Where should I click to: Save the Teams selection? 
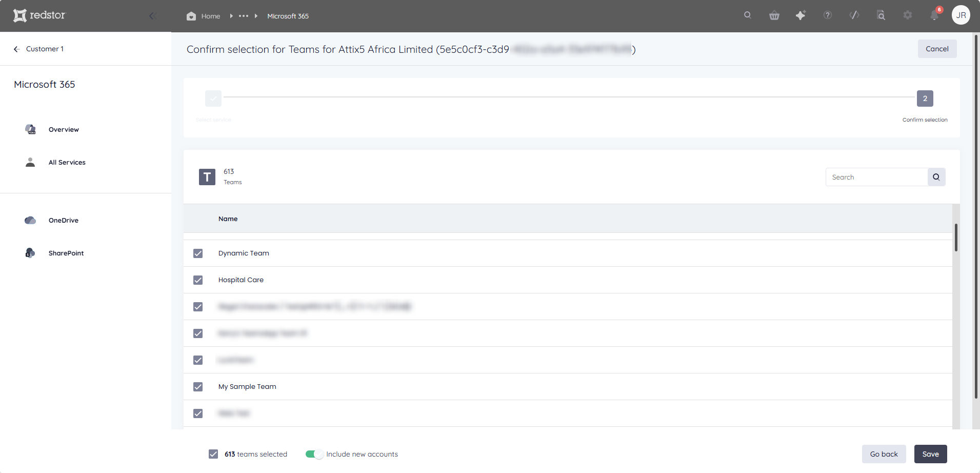coord(930,454)
